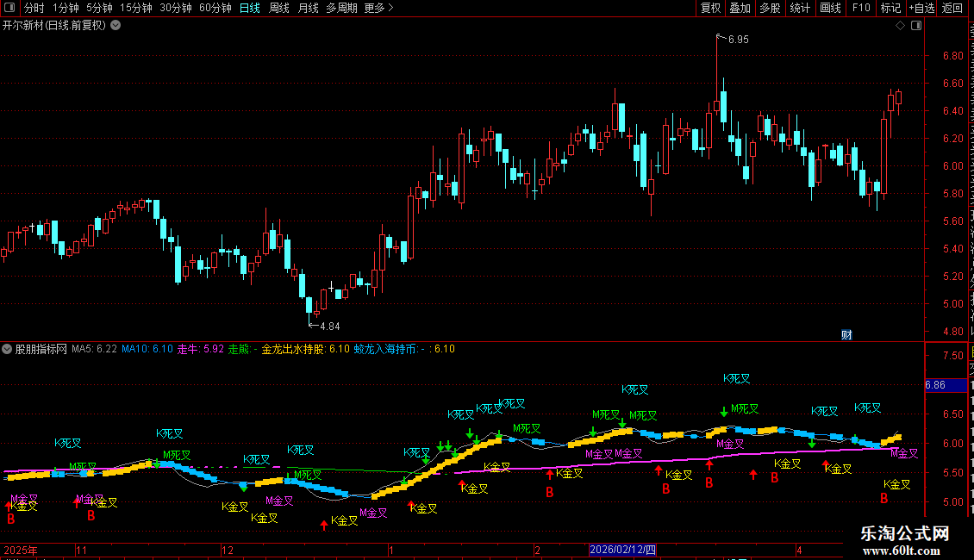
Task: Switch to the 分时 intraday view
Action: click(34, 8)
